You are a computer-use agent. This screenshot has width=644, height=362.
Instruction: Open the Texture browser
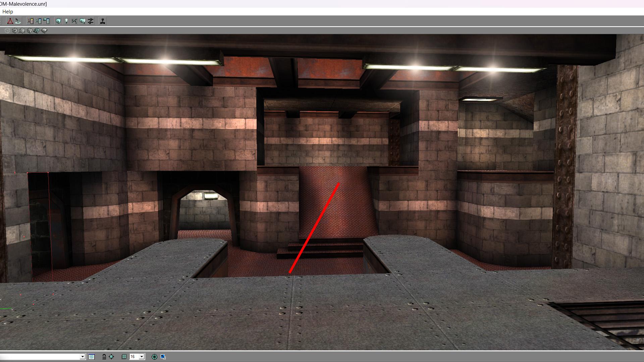coord(46,21)
